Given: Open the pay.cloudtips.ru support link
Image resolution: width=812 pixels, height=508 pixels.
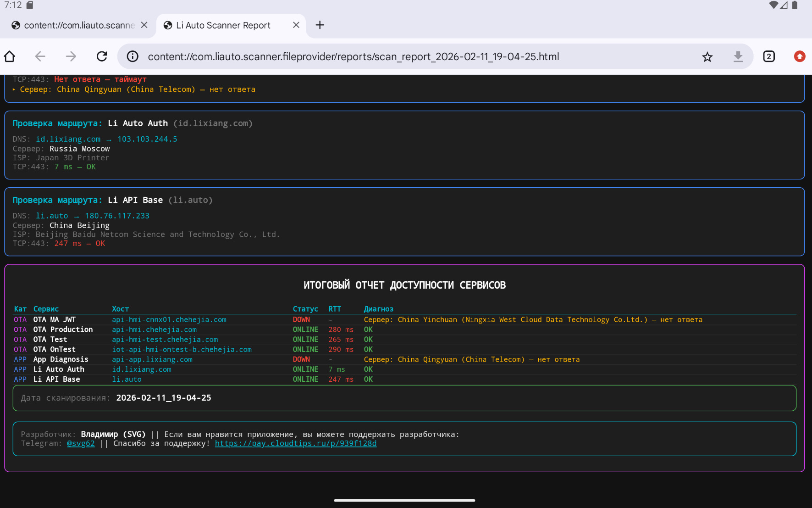Looking at the screenshot, I should click(x=296, y=443).
